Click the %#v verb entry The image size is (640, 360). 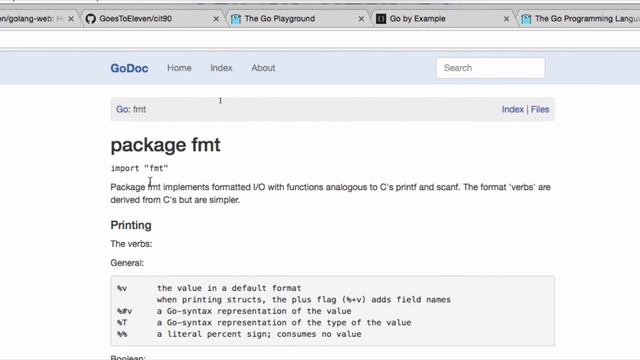point(124,311)
